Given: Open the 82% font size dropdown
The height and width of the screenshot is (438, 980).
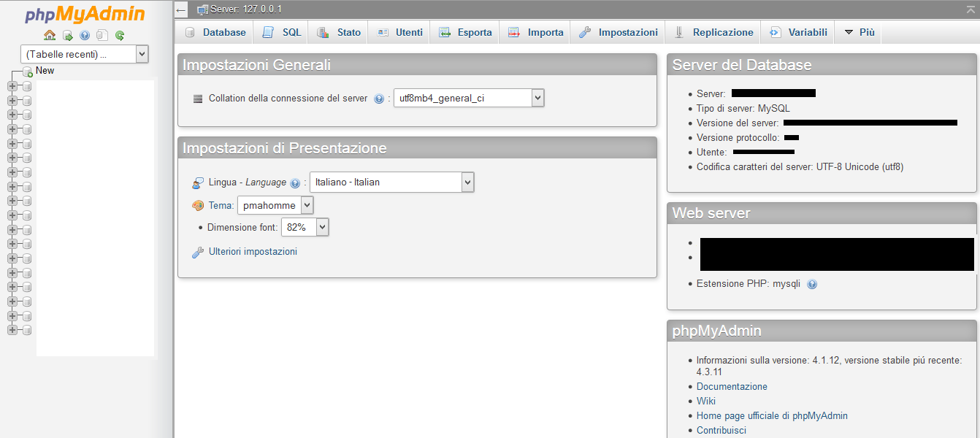Looking at the screenshot, I should [x=305, y=227].
